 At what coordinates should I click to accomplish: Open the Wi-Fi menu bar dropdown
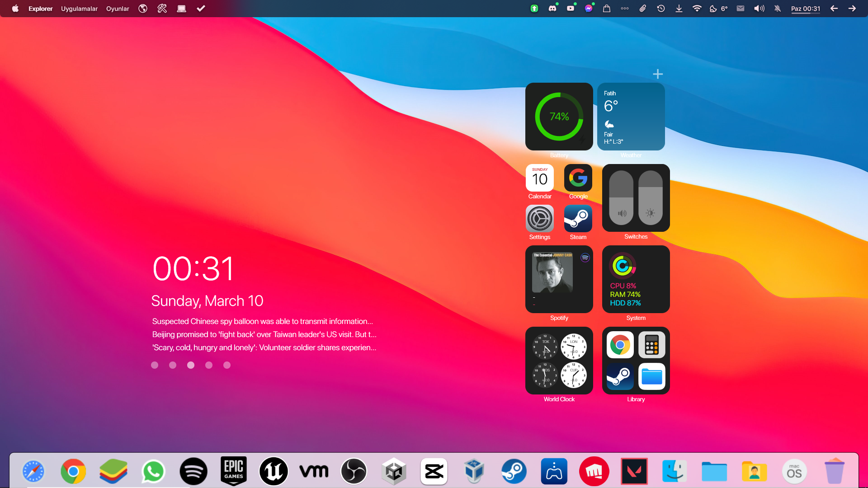point(697,9)
